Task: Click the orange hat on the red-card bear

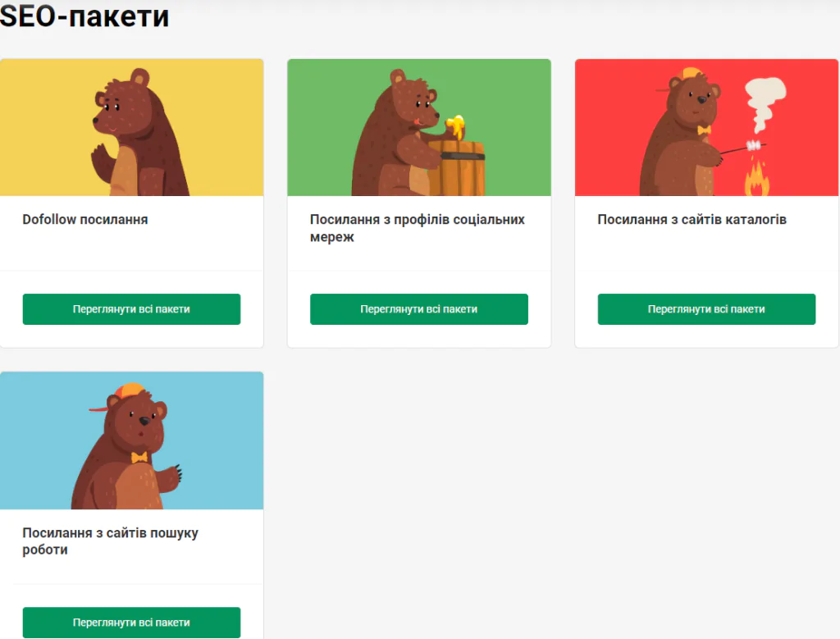Action: tap(692, 74)
